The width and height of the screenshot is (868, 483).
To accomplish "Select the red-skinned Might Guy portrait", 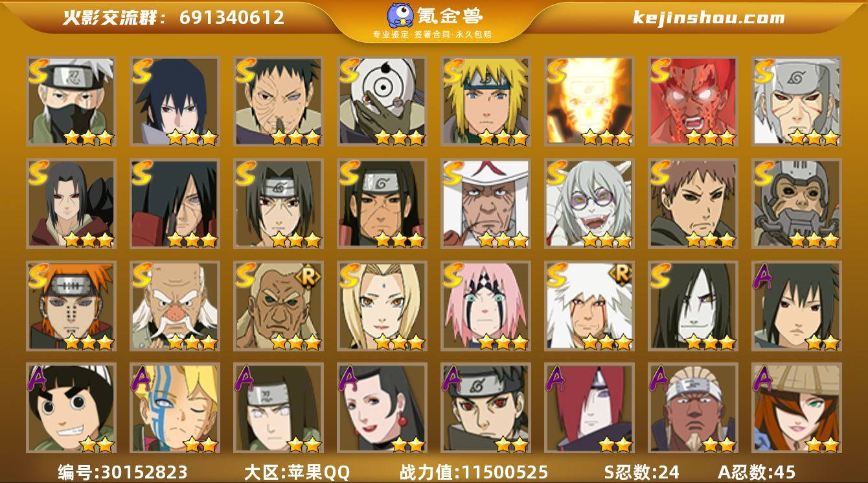I will [692, 101].
